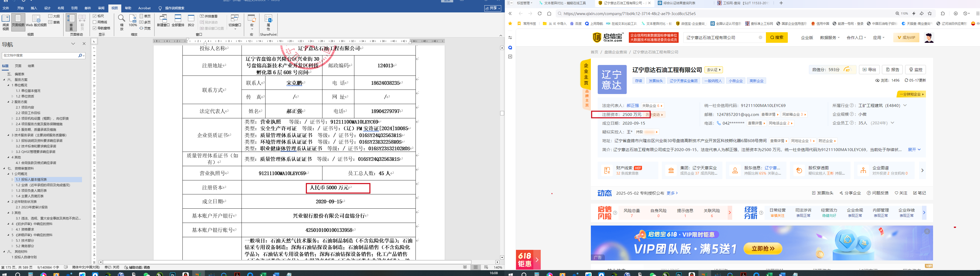
Task: Open navigation pane options chevron
Action: click(73, 44)
